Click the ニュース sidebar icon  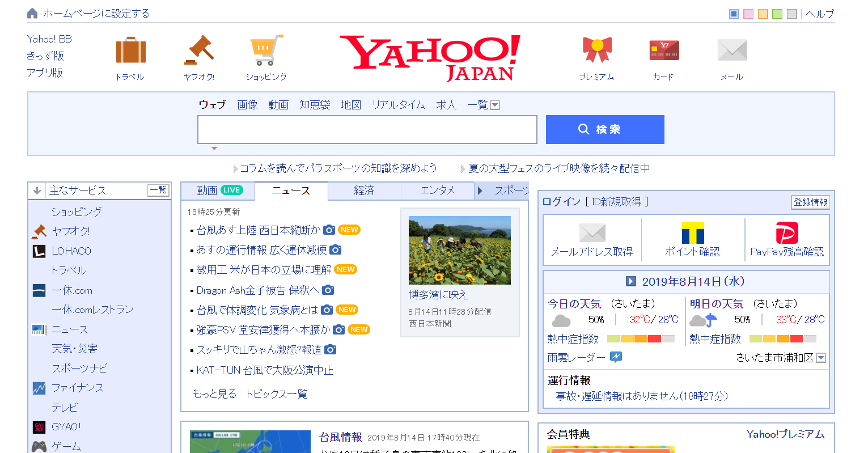pyautogui.click(x=39, y=329)
